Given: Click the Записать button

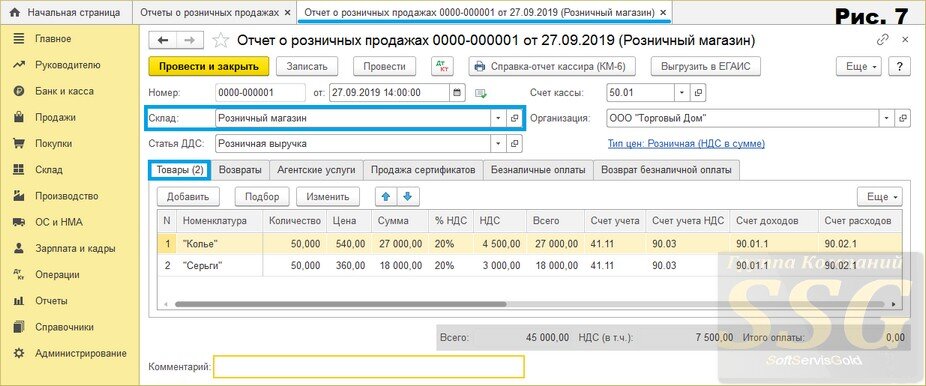Looking at the screenshot, I should coord(307,66).
